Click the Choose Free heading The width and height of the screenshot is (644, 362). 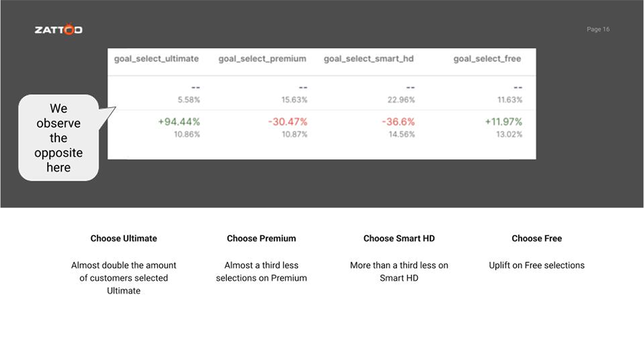tap(537, 239)
